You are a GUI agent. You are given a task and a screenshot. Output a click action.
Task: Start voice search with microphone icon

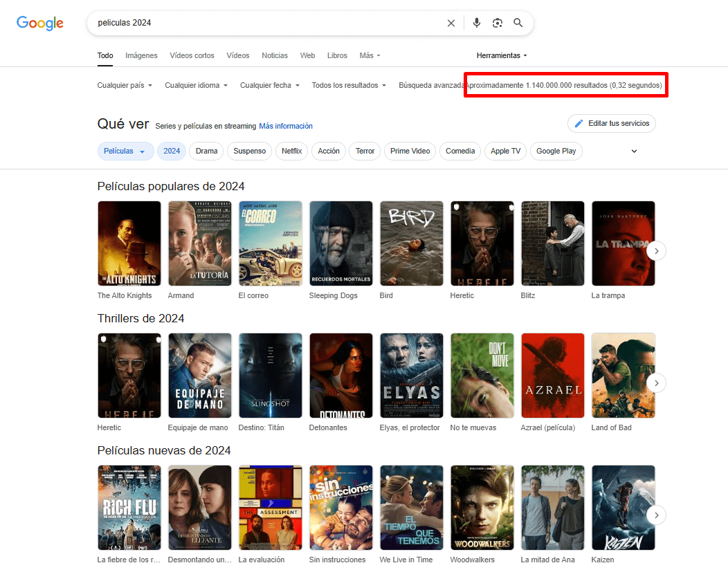click(x=476, y=23)
